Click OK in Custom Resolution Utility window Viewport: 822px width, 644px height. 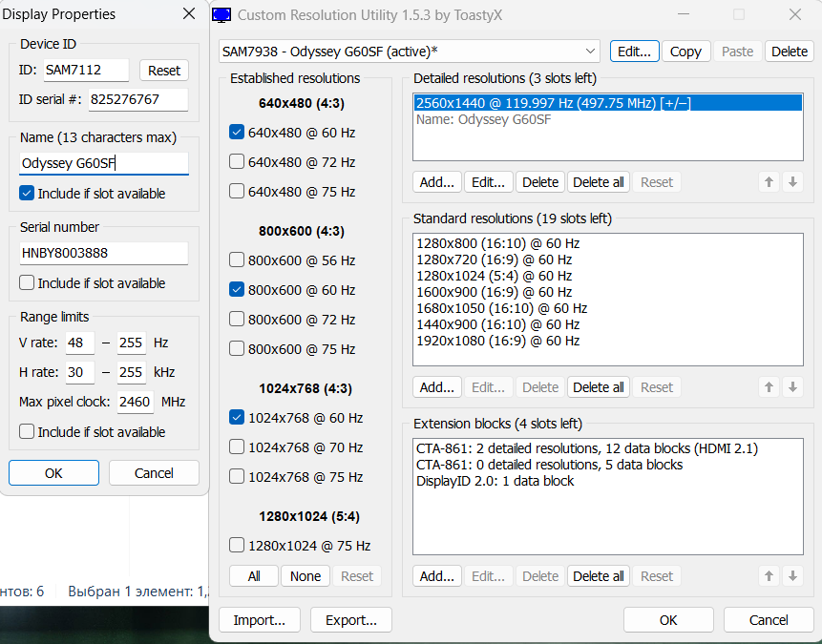pyautogui.click(x=668, y=620)
